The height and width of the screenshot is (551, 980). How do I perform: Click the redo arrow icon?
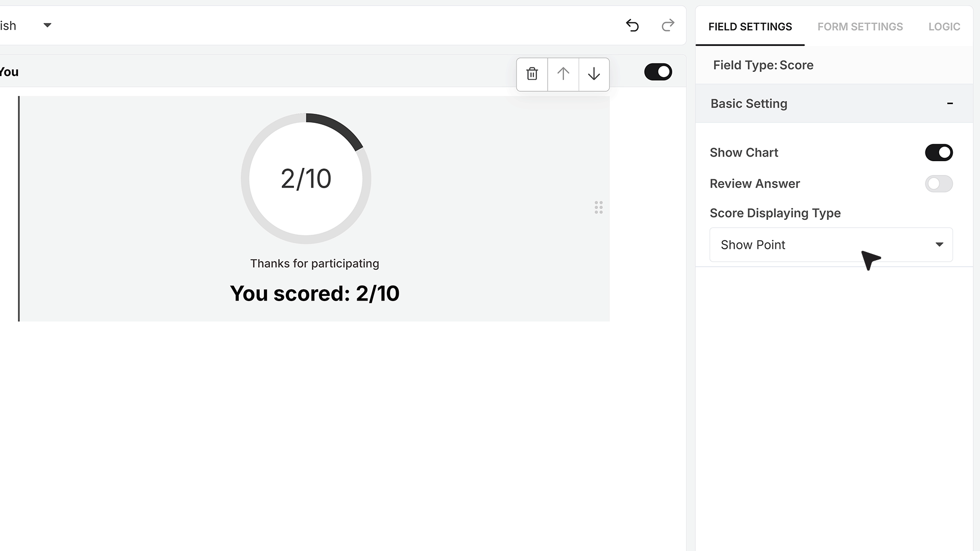tap(668, 26)
